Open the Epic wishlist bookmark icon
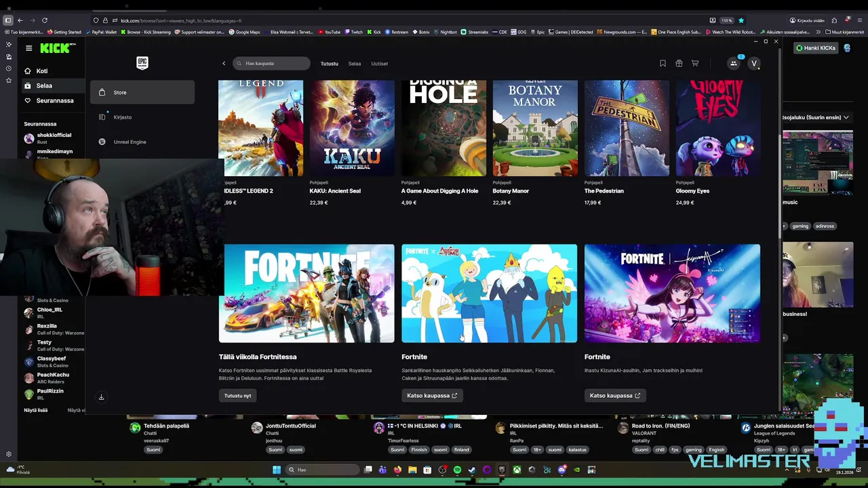Screen dimensions: 868x488 663,64
